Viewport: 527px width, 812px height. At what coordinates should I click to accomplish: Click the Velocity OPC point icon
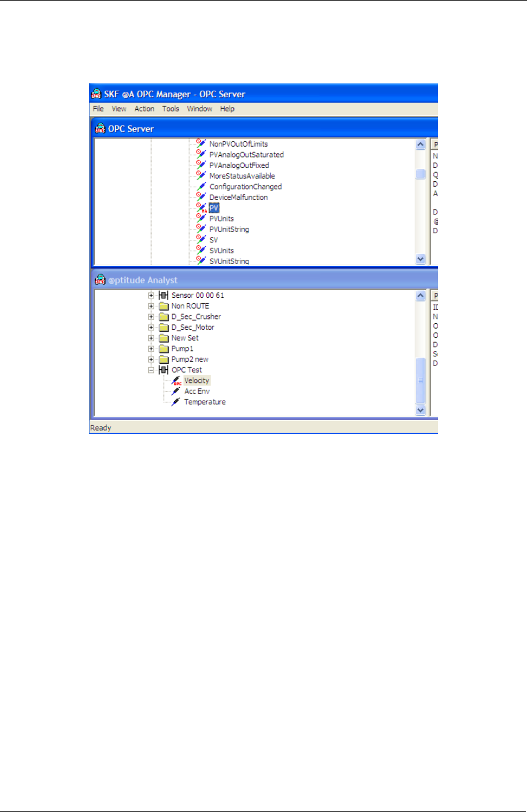[176, 381]
